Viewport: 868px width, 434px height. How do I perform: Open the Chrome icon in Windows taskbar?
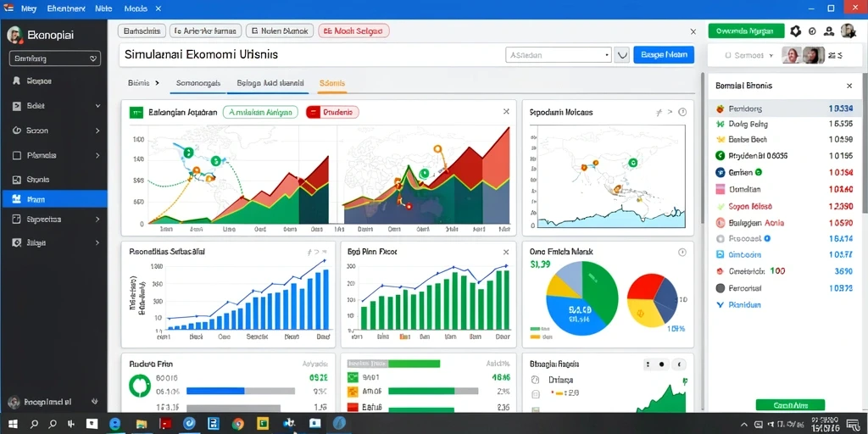[x=238, y=424]
